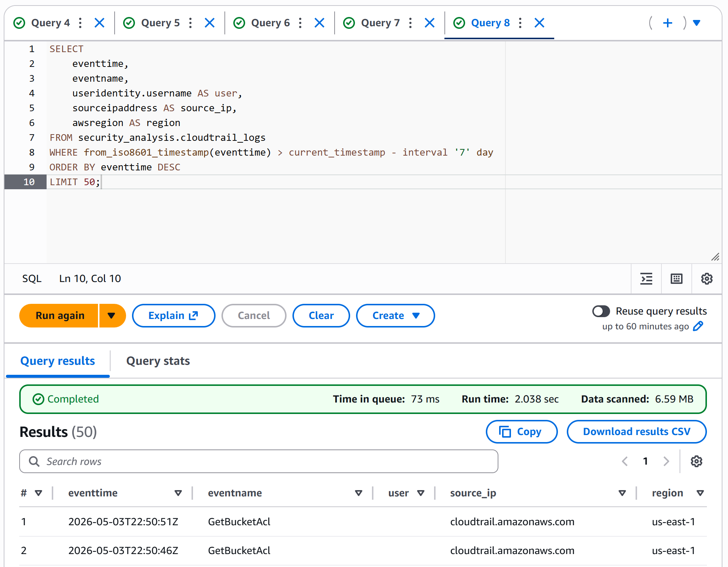Viewport: 728px width, 567px height.
Task: Switch to the Query 4 tab
Action: point(50,23)
